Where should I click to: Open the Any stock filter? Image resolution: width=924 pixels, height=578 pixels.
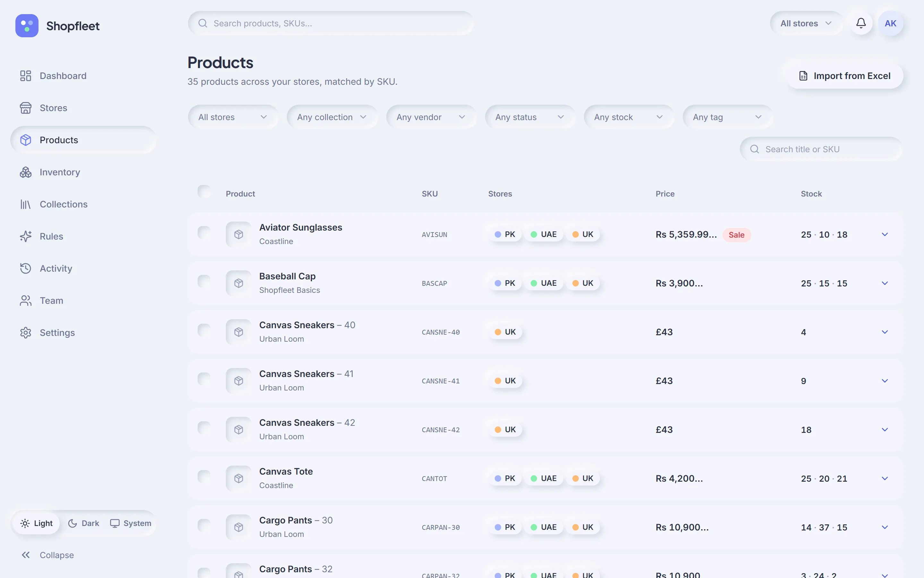point(629,117)
